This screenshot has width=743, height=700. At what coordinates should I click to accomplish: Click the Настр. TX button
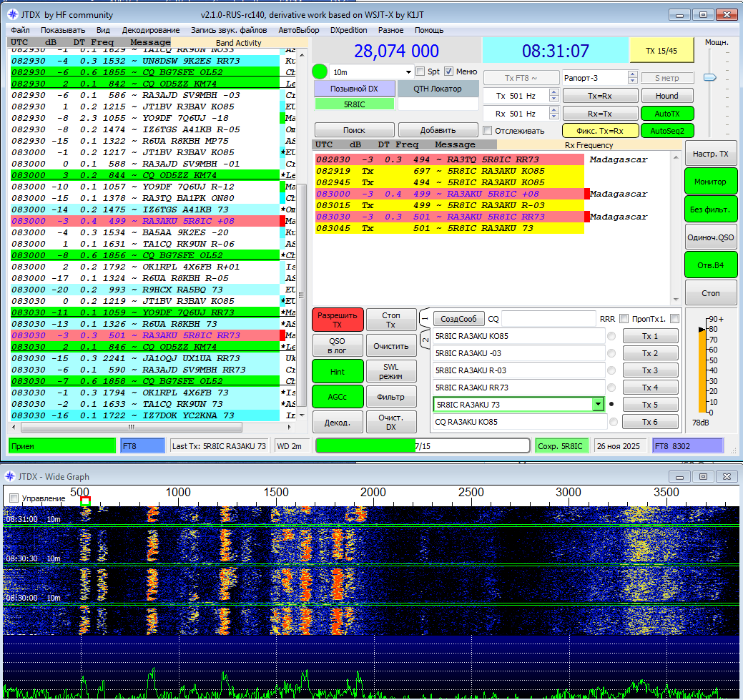coord(710,154)
